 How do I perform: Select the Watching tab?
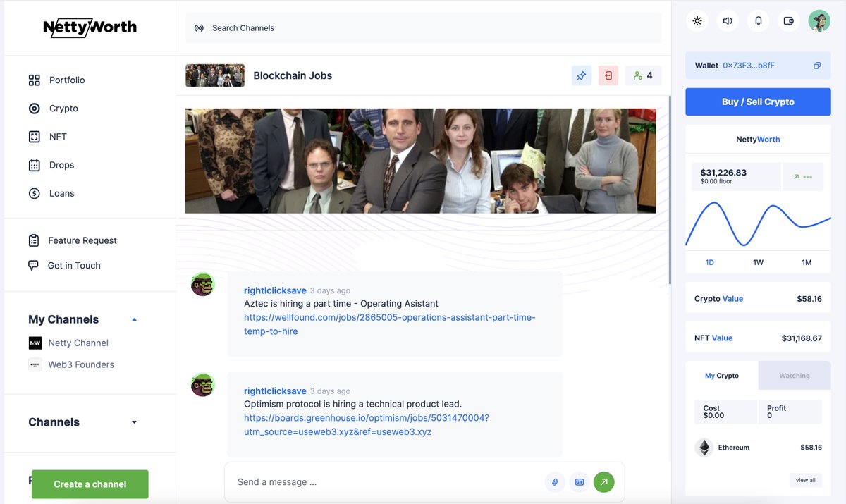click(x=795, y=376)
